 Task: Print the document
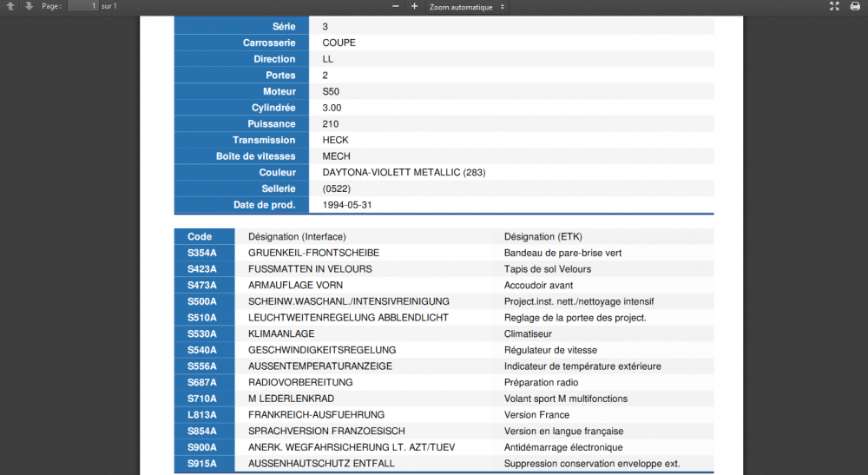point(855,6)
